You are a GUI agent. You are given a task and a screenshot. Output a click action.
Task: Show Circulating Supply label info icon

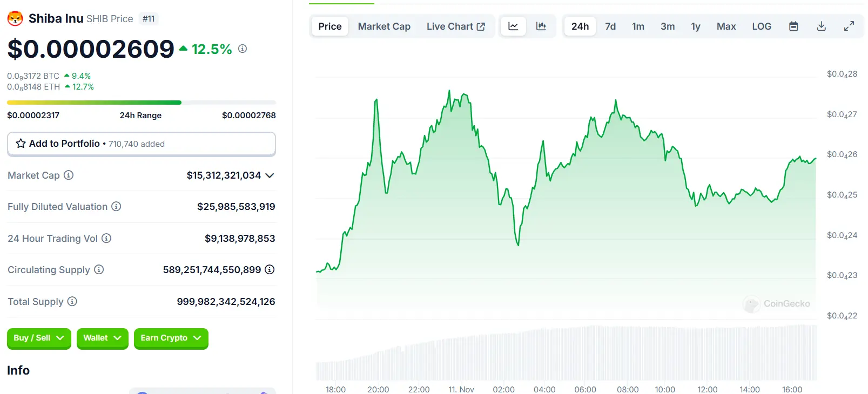click(x=99, y=269)
